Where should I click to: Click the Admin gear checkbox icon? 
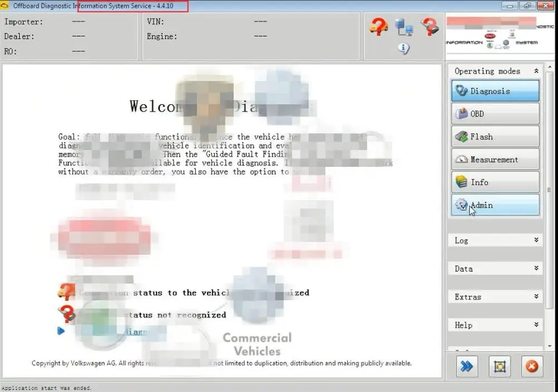[461, 205]
